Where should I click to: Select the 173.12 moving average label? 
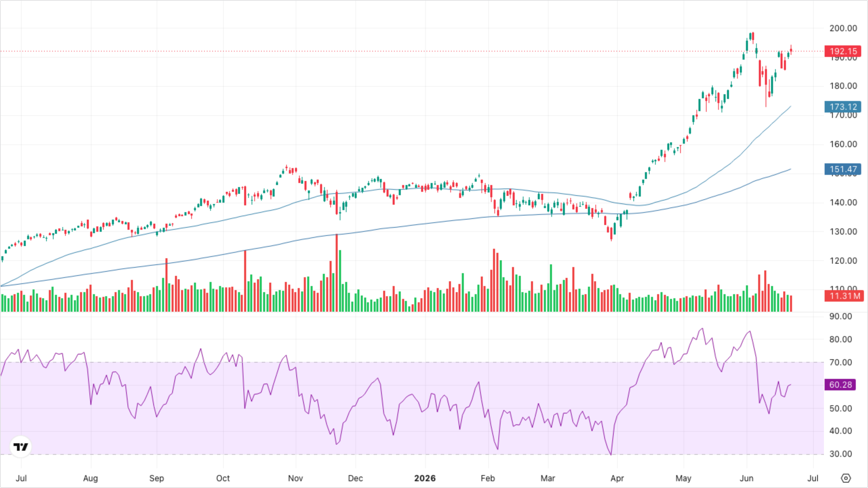843,107
